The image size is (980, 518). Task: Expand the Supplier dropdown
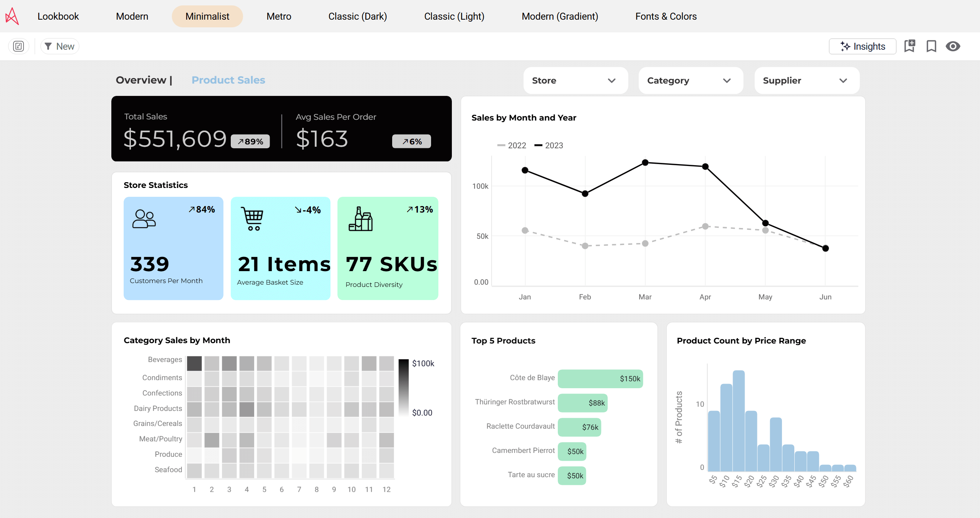tap(806, 80)
